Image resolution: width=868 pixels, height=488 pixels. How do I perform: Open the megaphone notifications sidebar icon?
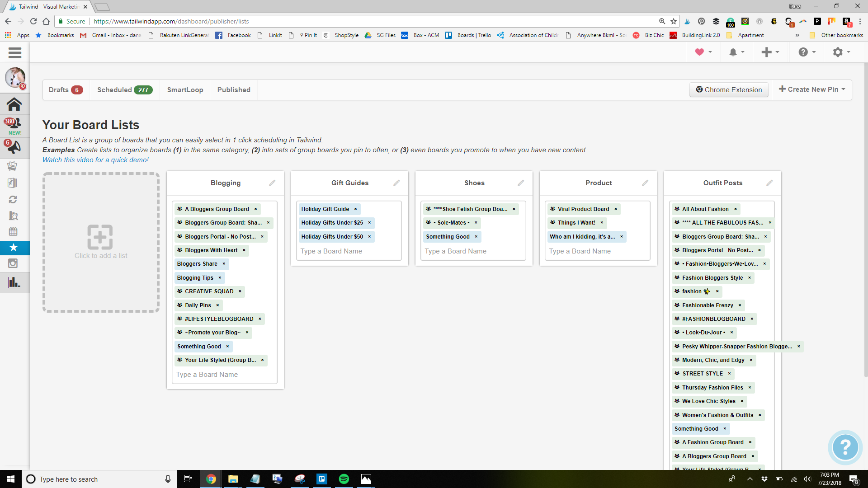coord(14,147)
